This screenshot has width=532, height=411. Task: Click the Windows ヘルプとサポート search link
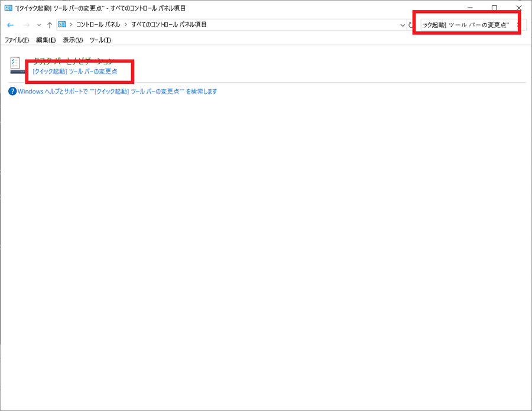click(117, 92)
